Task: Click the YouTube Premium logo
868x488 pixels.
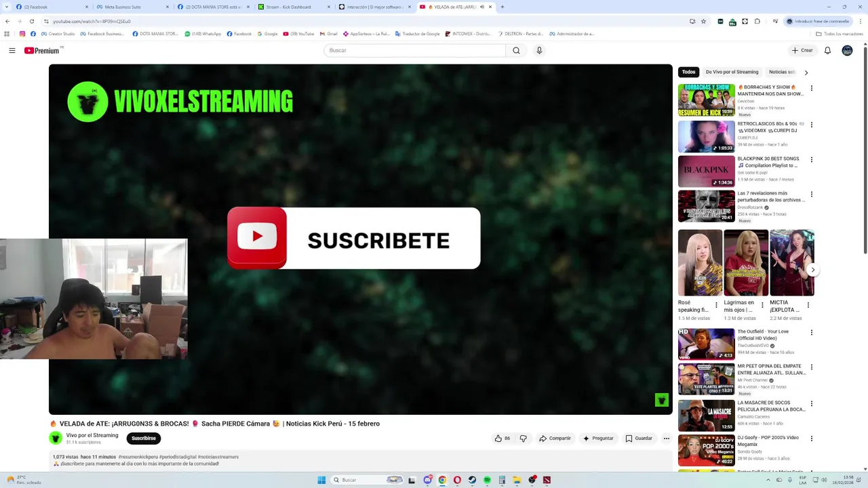Action: 43,50
